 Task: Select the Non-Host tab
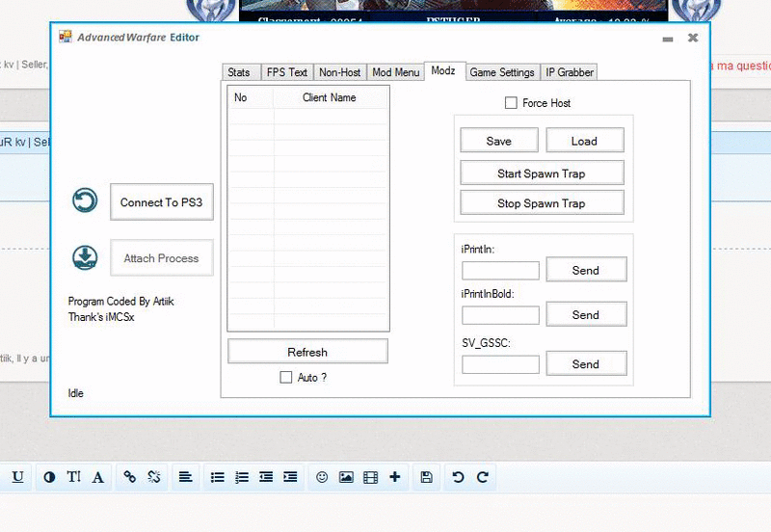point(340,72)
